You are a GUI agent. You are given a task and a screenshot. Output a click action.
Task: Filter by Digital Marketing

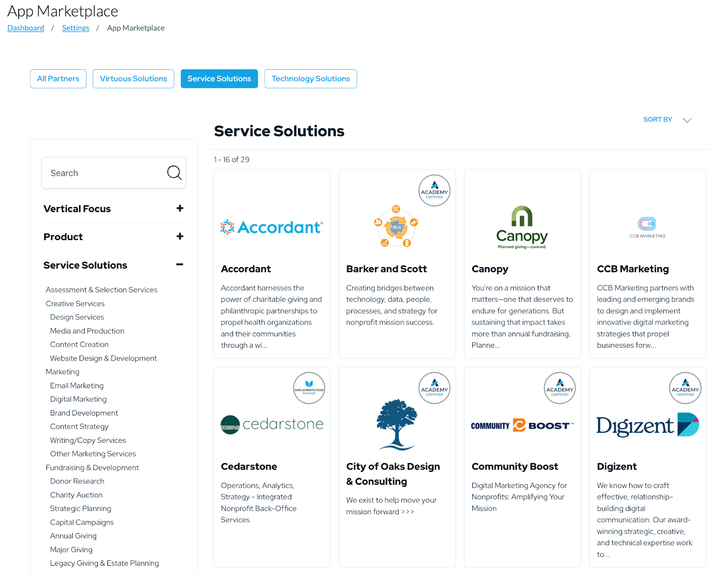(78, 399)
